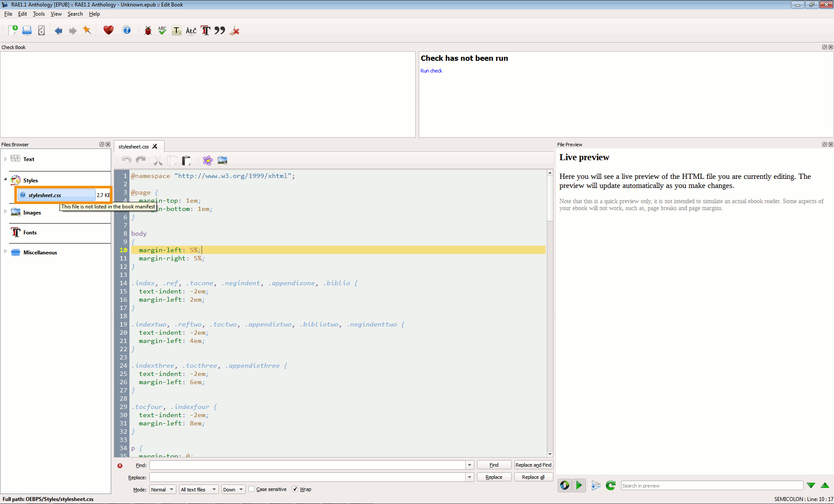Viewport: 834px width, 504px height.
Task: Open the Tools menu
Action: [39, 14]
